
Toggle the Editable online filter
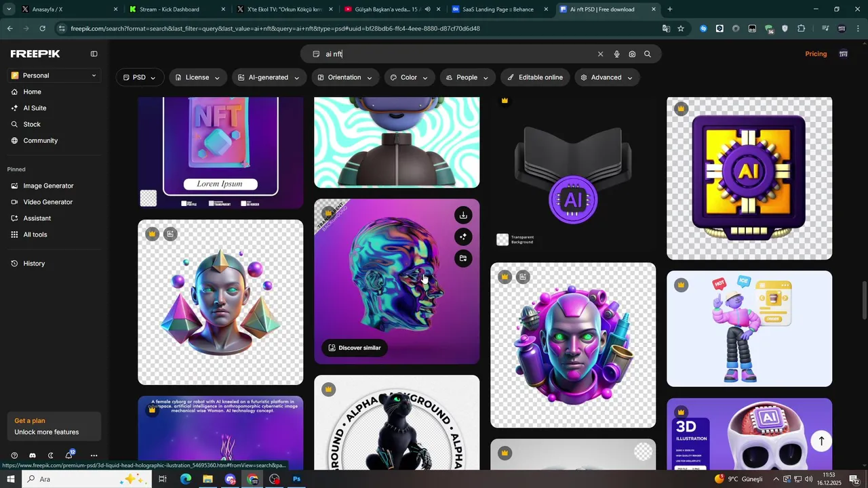pyautogui.click(x=535, y=77)
